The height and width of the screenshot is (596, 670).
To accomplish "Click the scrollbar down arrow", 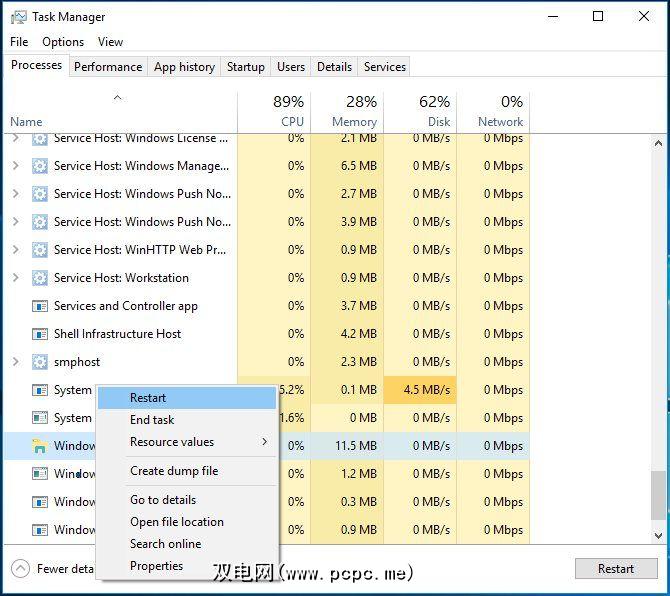I will coord(658,535).
